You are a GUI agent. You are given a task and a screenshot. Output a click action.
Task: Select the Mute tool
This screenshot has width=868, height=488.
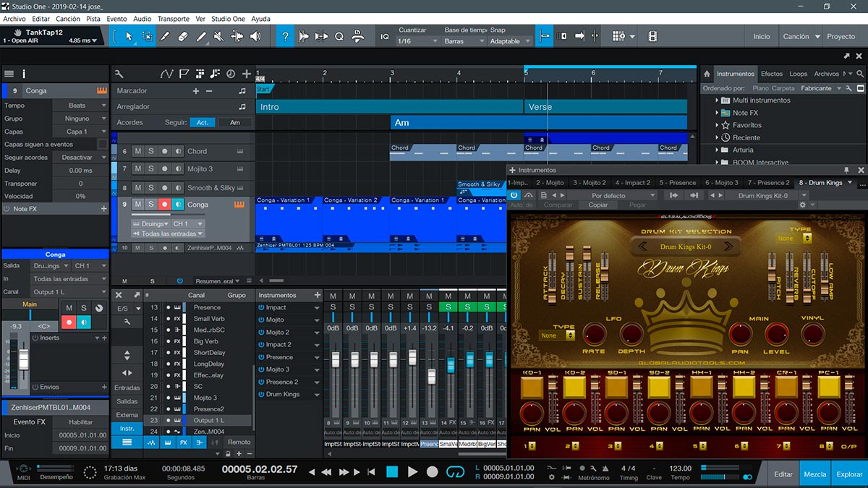pos(219,36)
